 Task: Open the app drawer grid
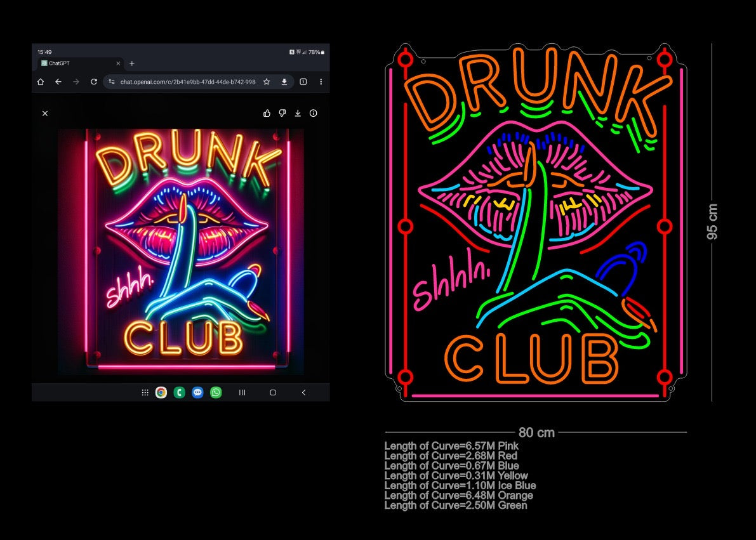(x=145, y=392)
